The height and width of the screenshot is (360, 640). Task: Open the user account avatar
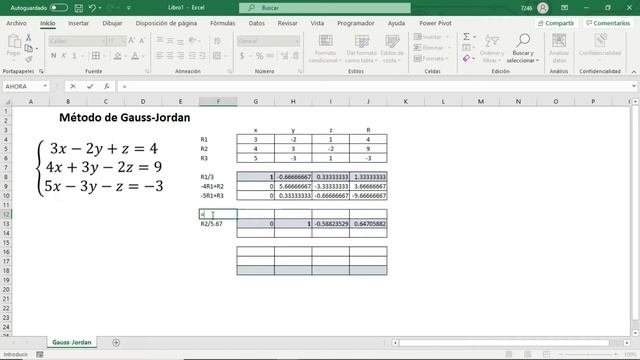point(543,8)
